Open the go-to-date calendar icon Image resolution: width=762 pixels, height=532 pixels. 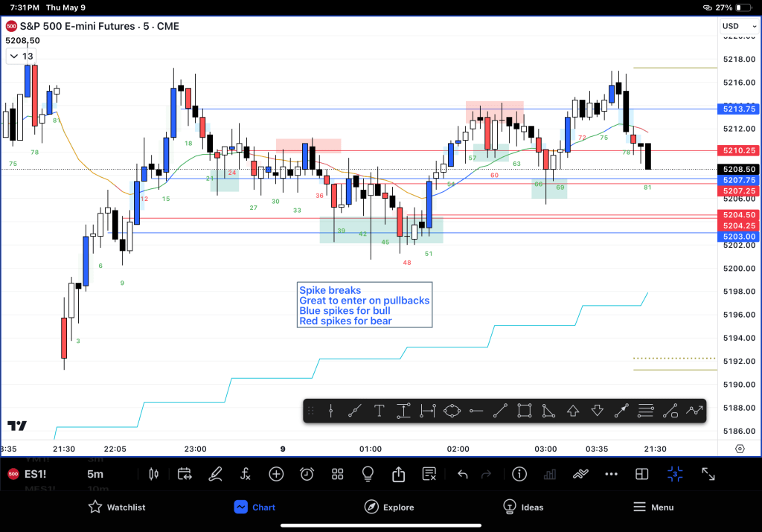[185, 474]
